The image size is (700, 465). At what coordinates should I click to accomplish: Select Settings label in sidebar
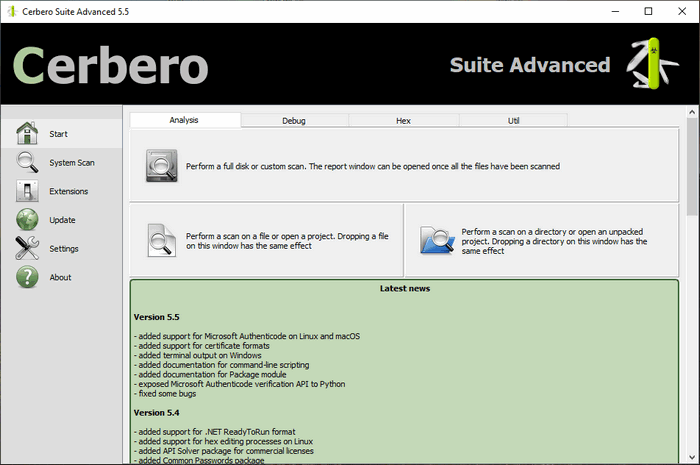pos(64,249)
